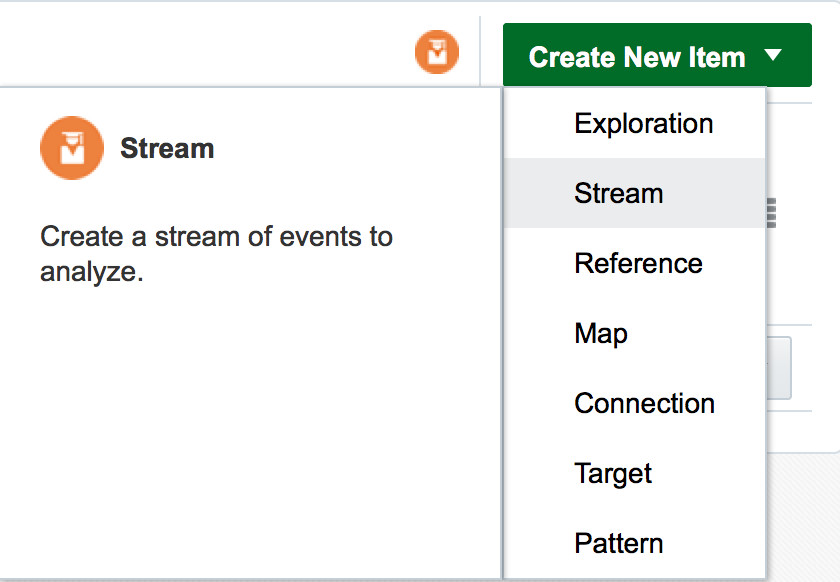
Task: Open the Create New Item button
Action: coord(657,55)
